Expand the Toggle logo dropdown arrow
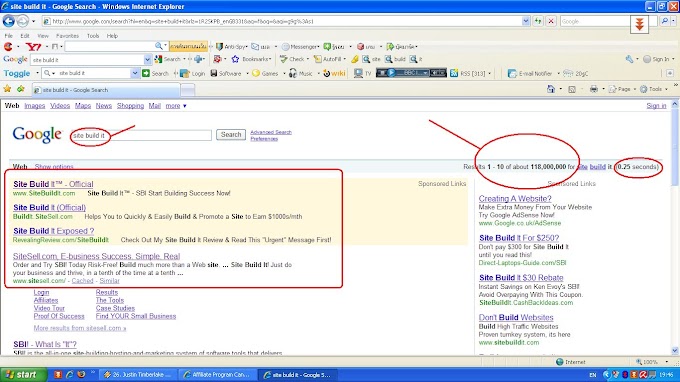Viewport: 680px width, 382px height. pos(37,73)
